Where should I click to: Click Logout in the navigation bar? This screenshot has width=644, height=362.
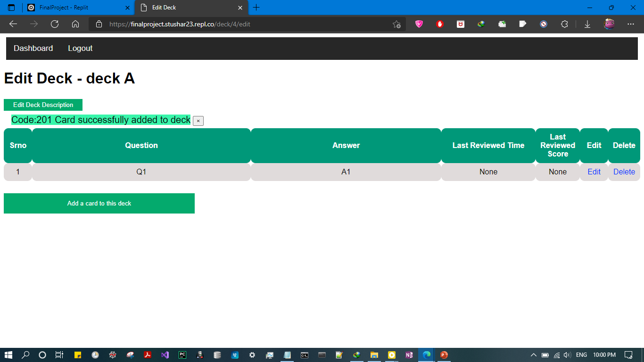80,48
